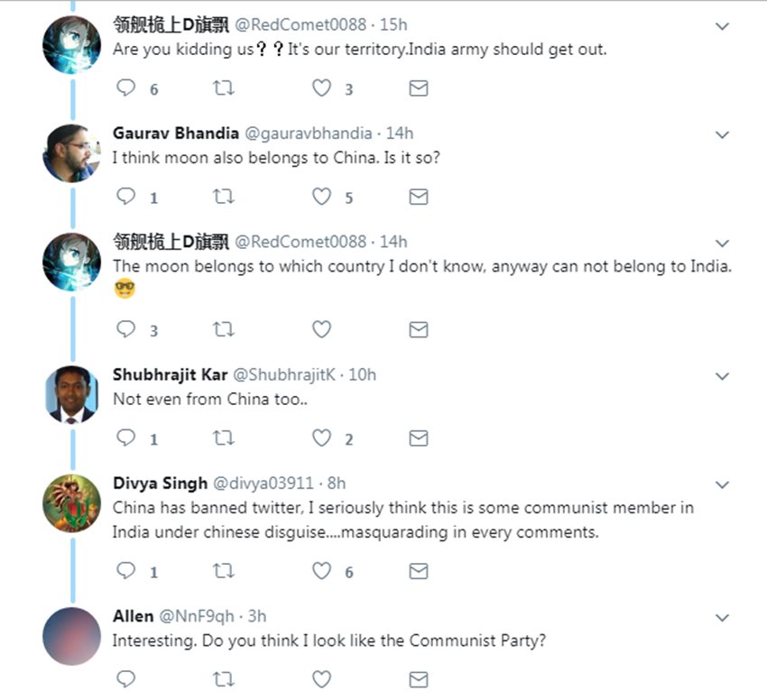Message Allen's tweet using envelope icon

418,678
